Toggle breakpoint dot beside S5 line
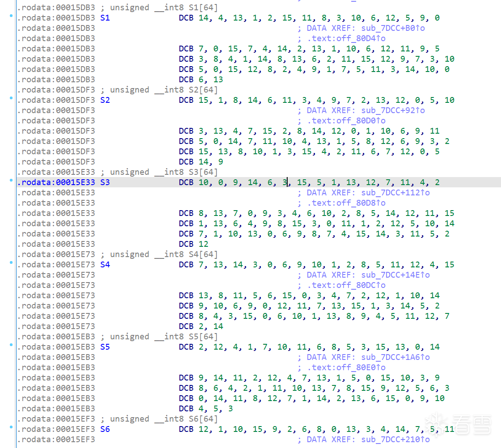Viewport: 501px width, 448px height. [11, 345]
